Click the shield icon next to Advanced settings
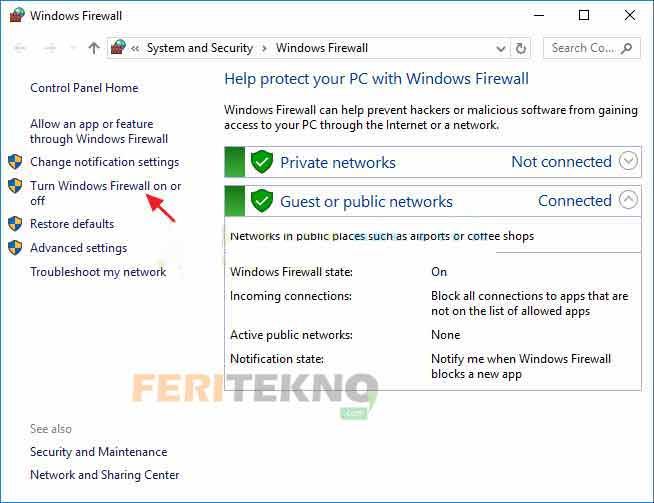 (x=15, y=248)
